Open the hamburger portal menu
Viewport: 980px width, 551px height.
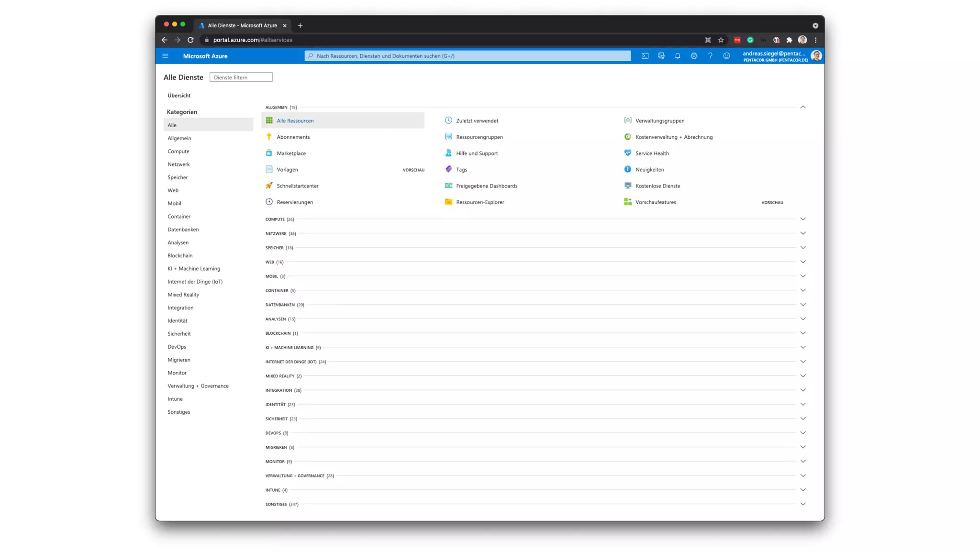(166, 56)
